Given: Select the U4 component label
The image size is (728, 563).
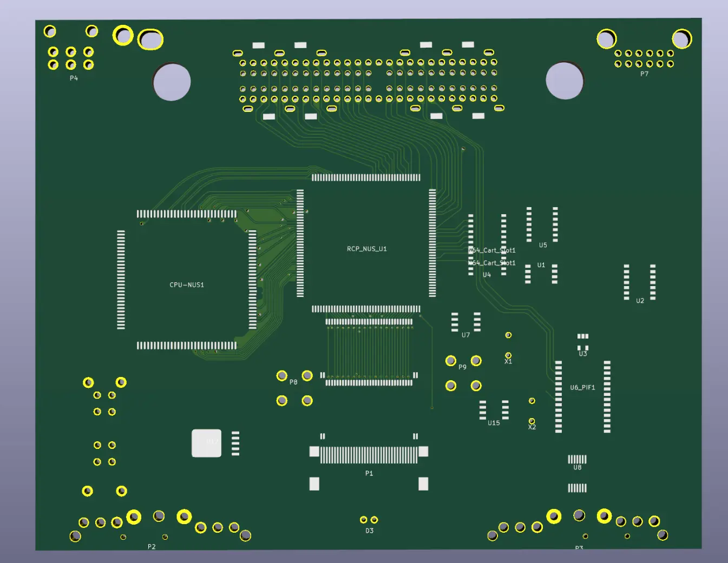Looking at the screenshot, I should (x=487, y=275).
